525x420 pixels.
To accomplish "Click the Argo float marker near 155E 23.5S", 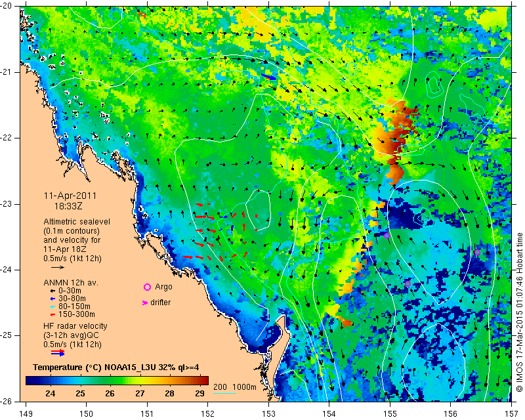I will pos(387,236).
